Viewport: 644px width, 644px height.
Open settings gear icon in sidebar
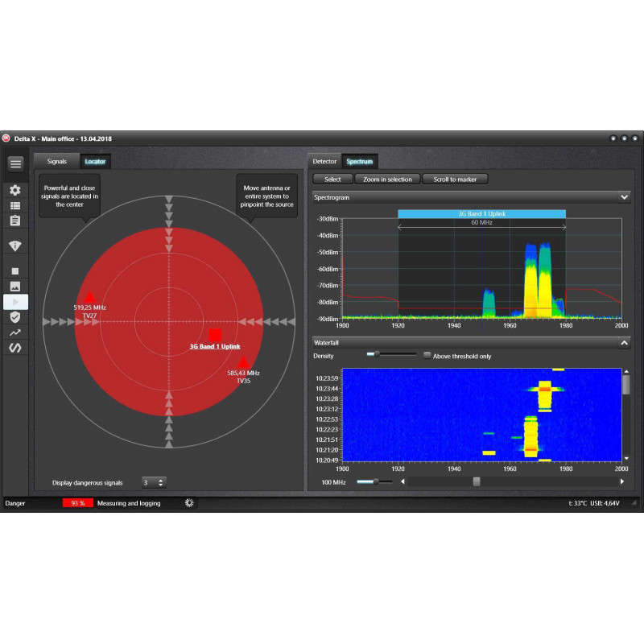pos(15,190)
